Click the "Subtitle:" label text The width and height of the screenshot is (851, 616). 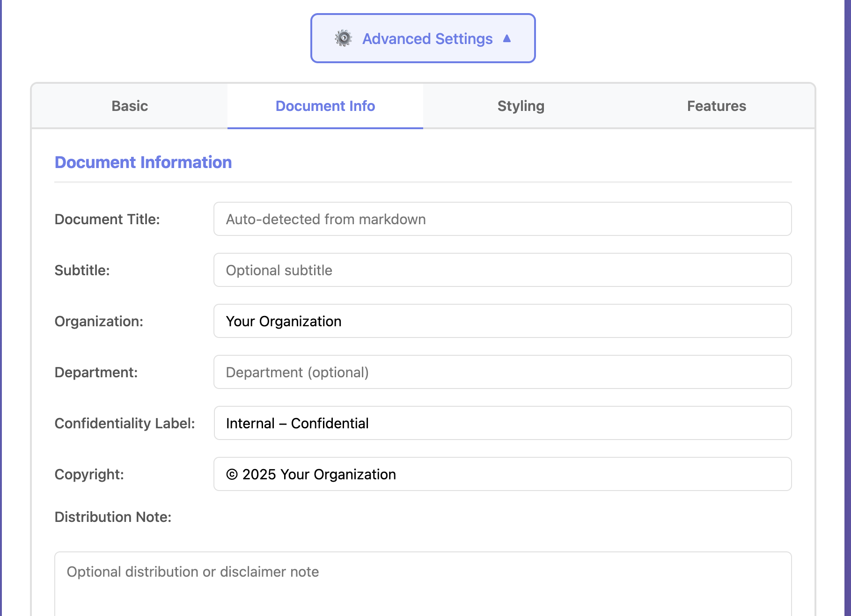click(82, 271)
